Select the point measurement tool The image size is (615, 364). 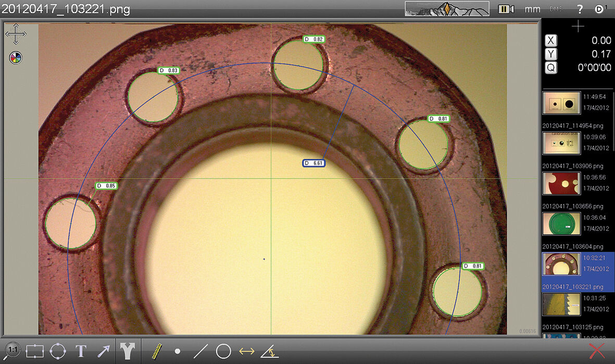coord(177,352)
